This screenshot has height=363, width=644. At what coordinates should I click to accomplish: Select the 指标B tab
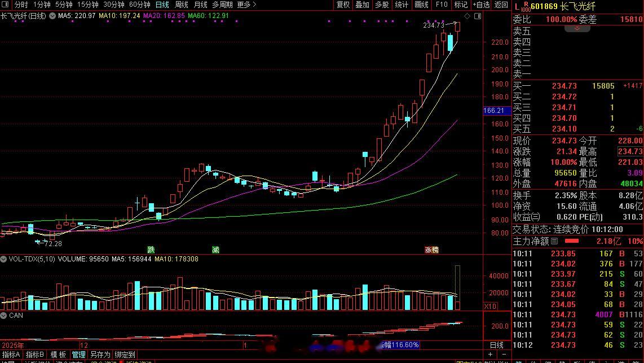coord(35,355)
